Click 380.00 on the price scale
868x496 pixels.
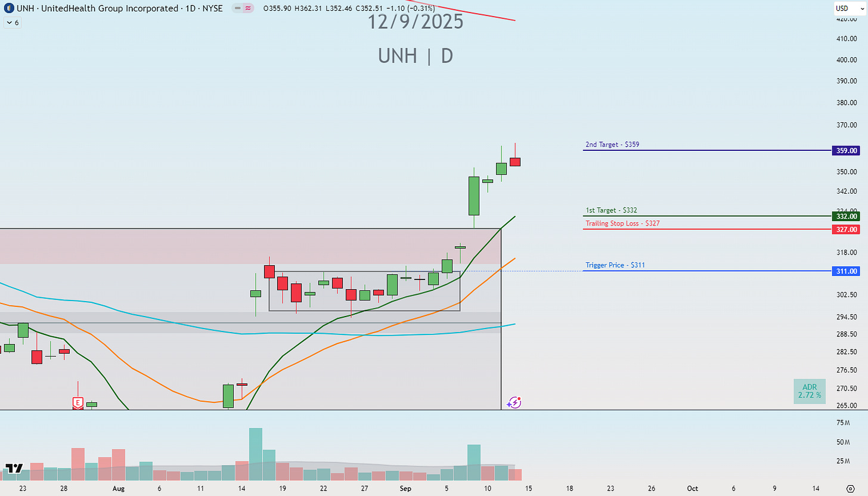click(847, 103)
